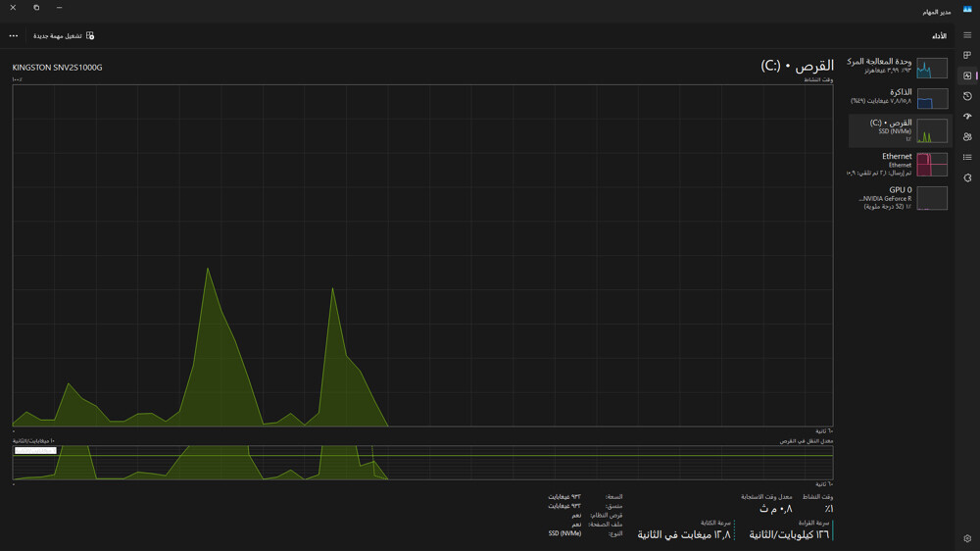Open the Services page icon

coord(967,177)
